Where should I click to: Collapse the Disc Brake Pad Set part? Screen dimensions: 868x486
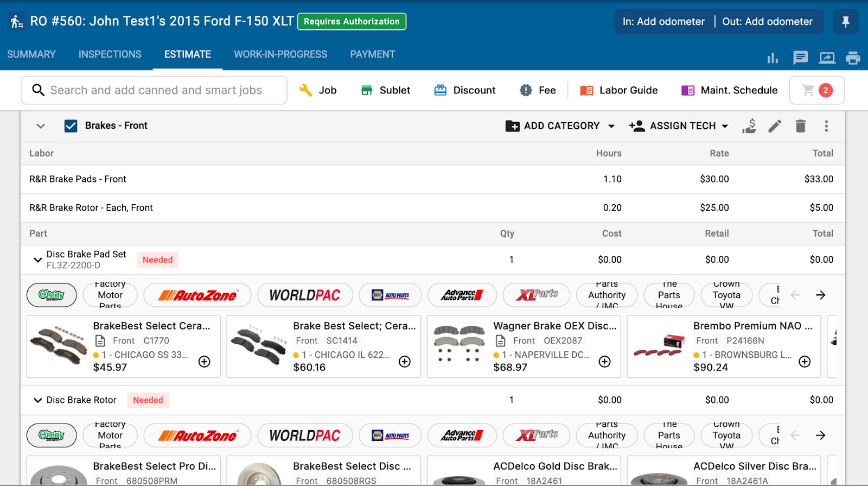tap(37, 260)
